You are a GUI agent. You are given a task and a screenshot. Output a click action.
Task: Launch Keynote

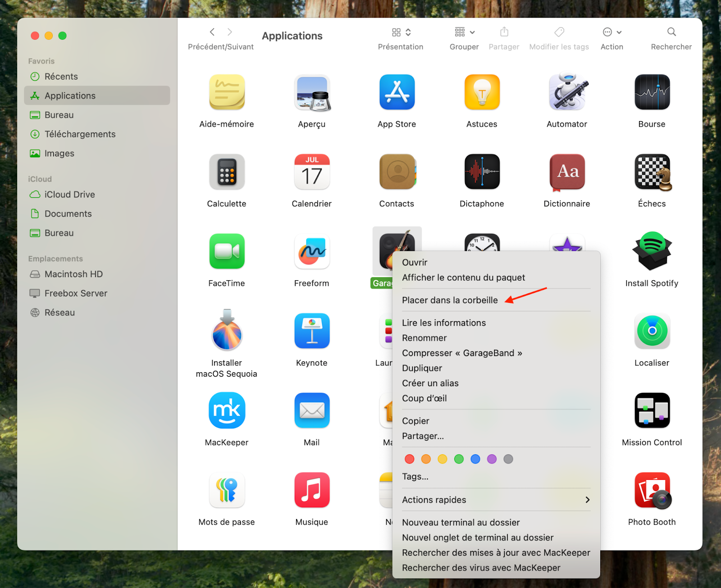pyautogui.click(x=311, y=331)
